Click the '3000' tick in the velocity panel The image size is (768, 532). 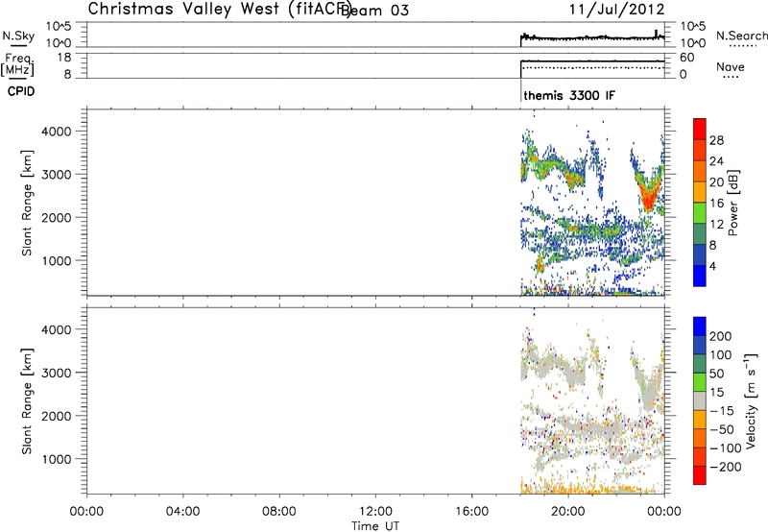[56, 373]
